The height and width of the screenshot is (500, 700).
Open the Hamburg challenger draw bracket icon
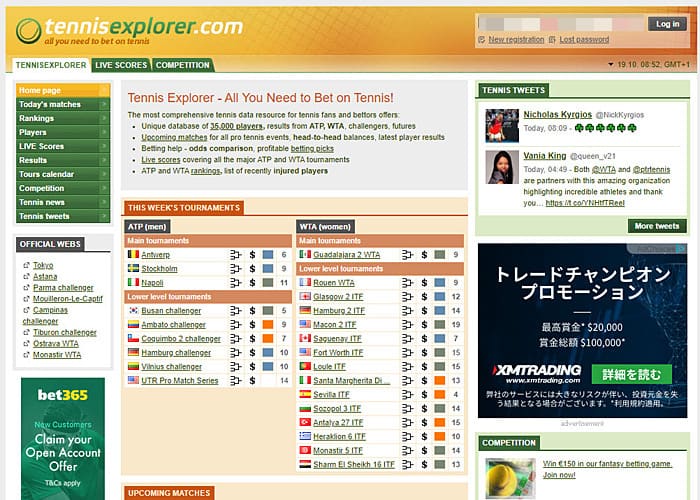click(235, 353)
